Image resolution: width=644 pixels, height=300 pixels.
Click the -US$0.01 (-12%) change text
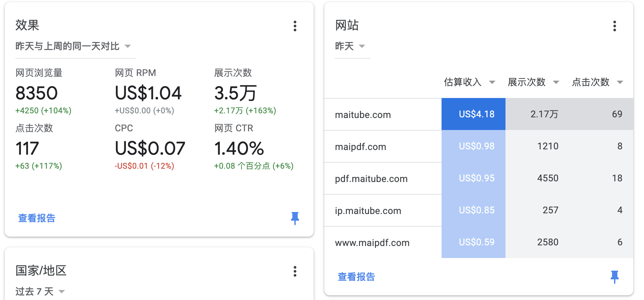(x=144, y=166)
